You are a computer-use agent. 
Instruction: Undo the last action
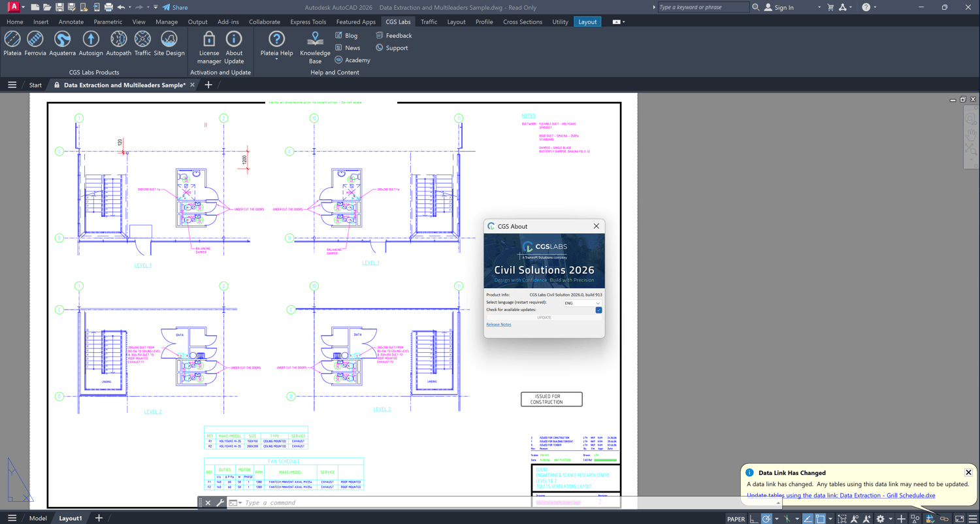pos(121,7)
